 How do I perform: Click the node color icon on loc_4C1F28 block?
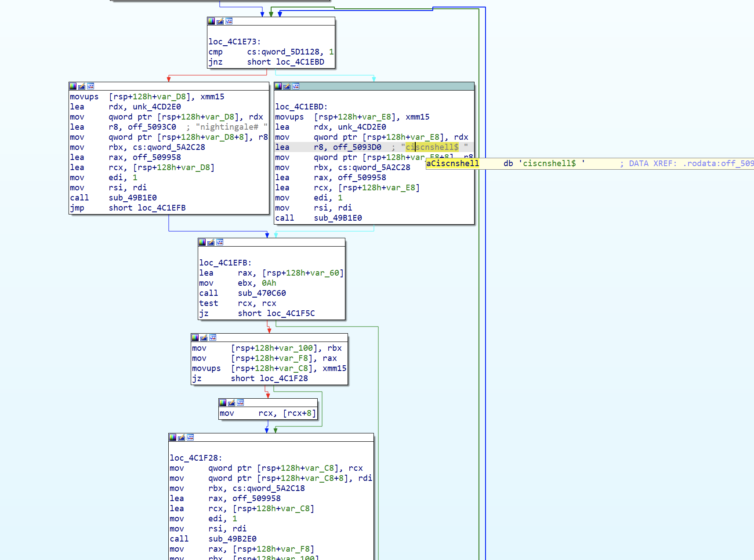173,437
